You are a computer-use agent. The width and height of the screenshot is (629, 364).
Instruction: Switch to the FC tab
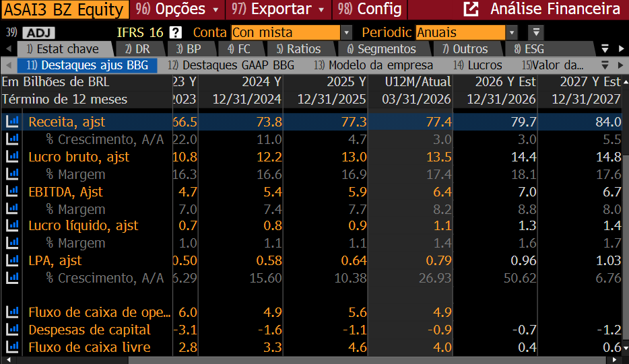click(x=240, y=49)
